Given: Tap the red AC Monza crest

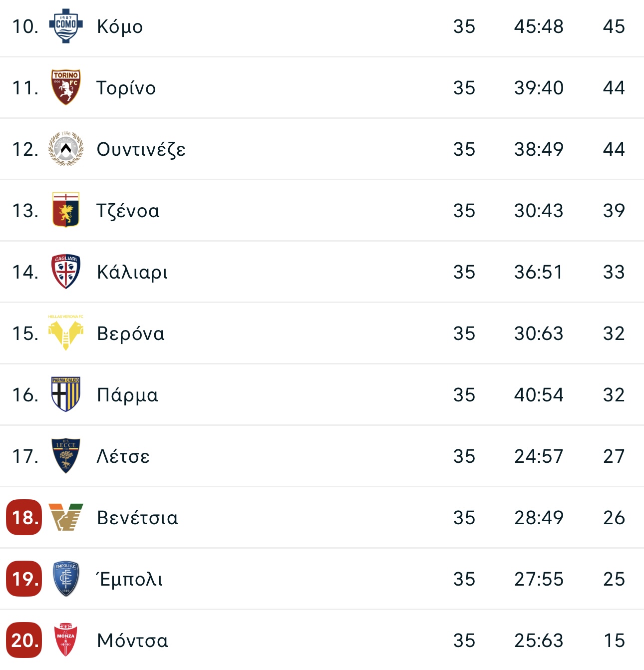Looking at the screenshot, I should (x=66, y=640).
